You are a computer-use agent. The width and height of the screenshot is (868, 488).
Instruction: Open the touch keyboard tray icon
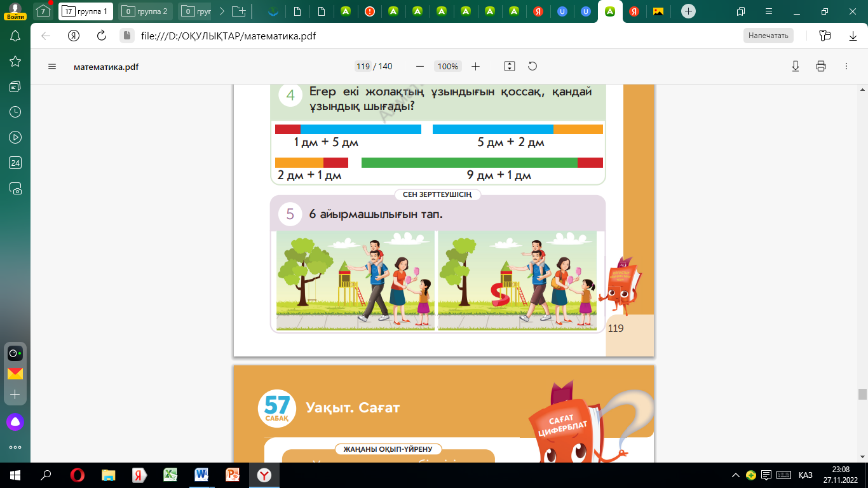click(x=783, y=475)
